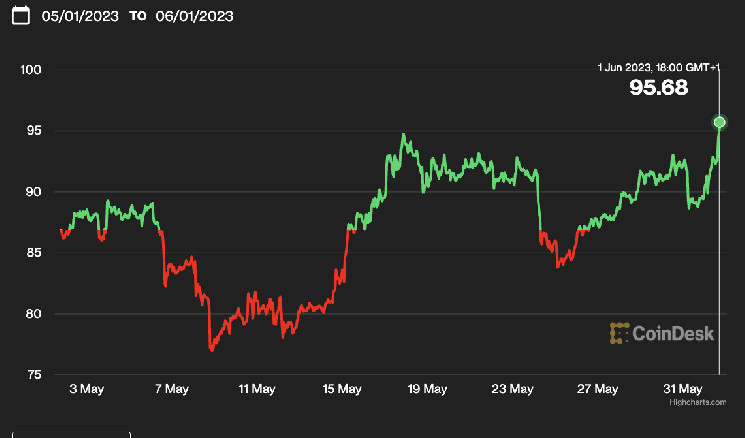Click the 75 price axis label

point(37,375)
